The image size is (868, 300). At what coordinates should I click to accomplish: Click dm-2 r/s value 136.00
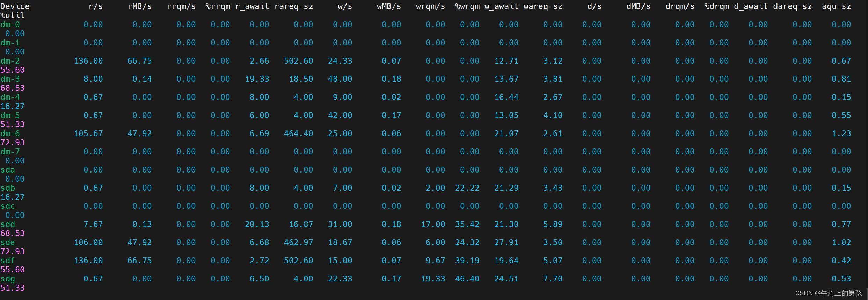(x=88, y=61)
